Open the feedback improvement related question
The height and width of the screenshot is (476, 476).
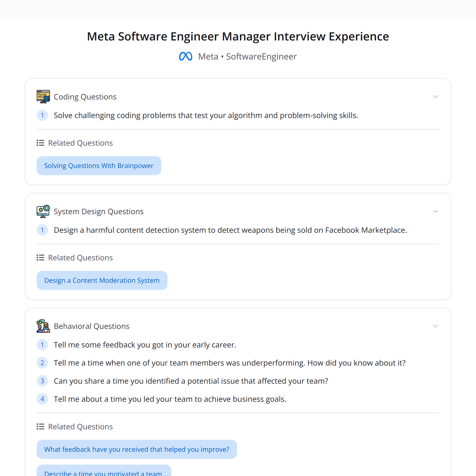tap(137, 449)
